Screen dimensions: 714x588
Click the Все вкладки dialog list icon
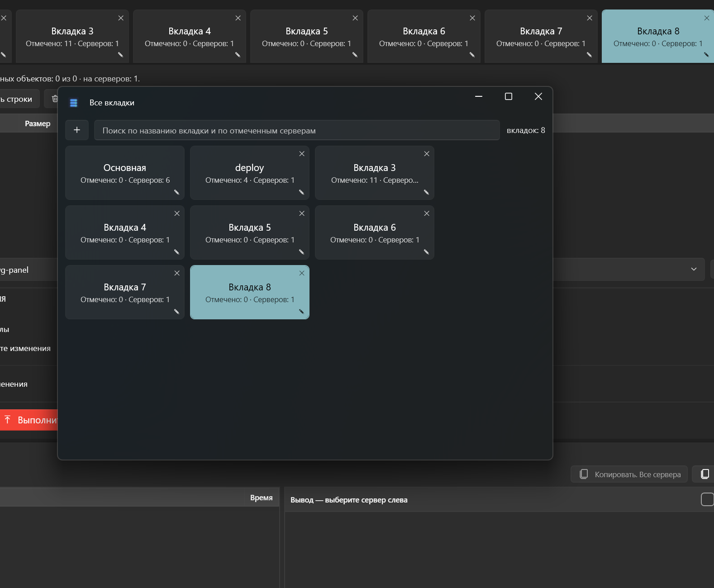click(x=74, y=103)
